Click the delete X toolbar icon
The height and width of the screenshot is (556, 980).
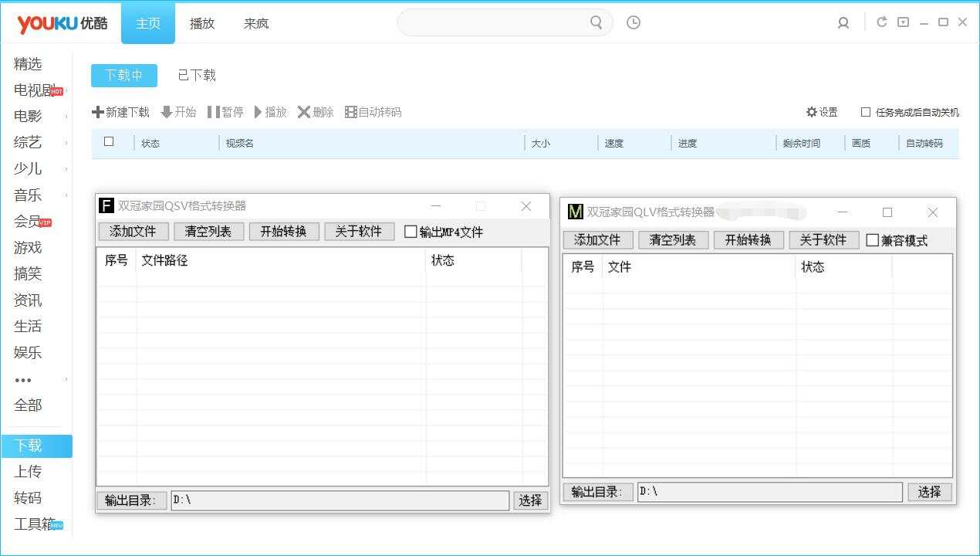pyautogui.click(x=304, y=112)
